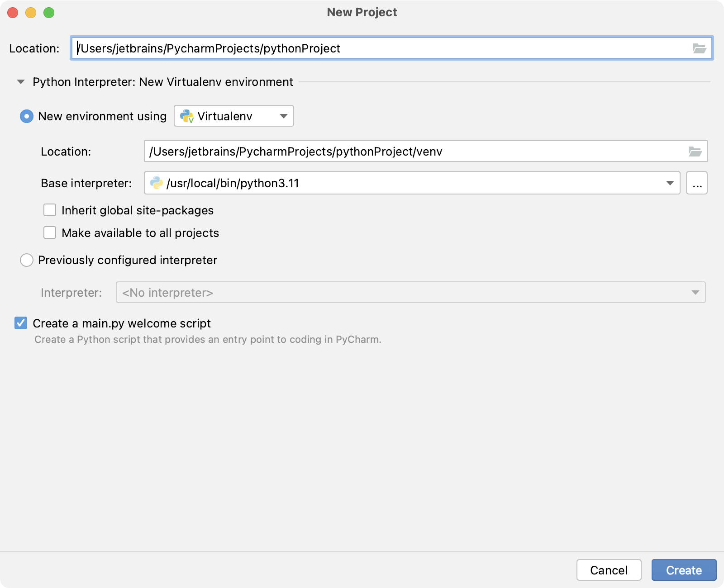Select the New environment using radio button
724x588 pixels.
click(x=27, y=116)
